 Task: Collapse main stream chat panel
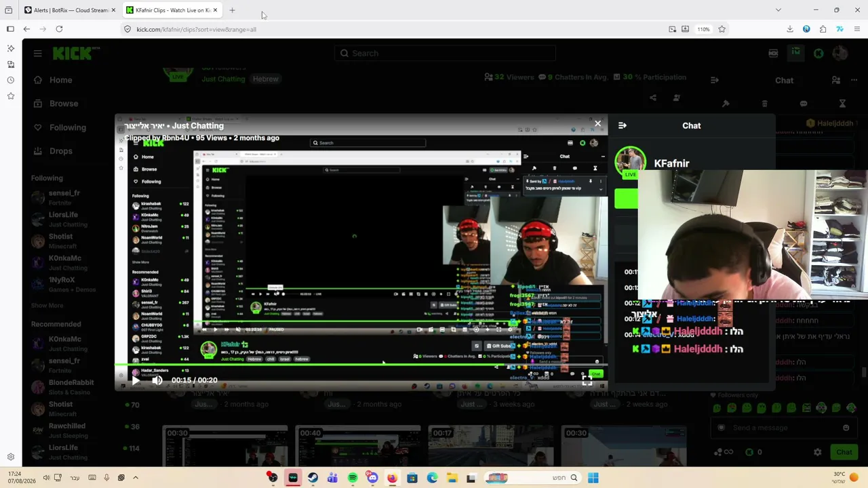pos(714,80)
